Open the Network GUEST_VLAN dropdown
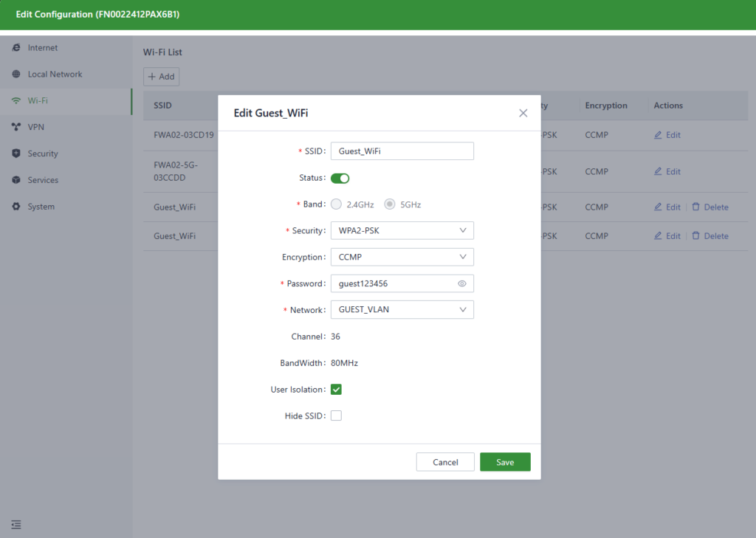The height and width of the screenshot is (538, 756). pos(402,310)
